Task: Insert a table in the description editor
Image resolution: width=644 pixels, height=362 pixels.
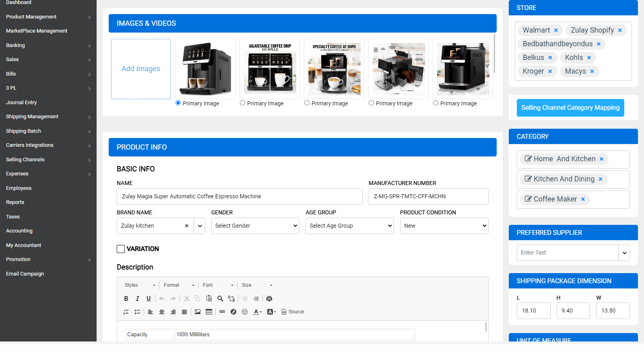Action: (208, 311)
